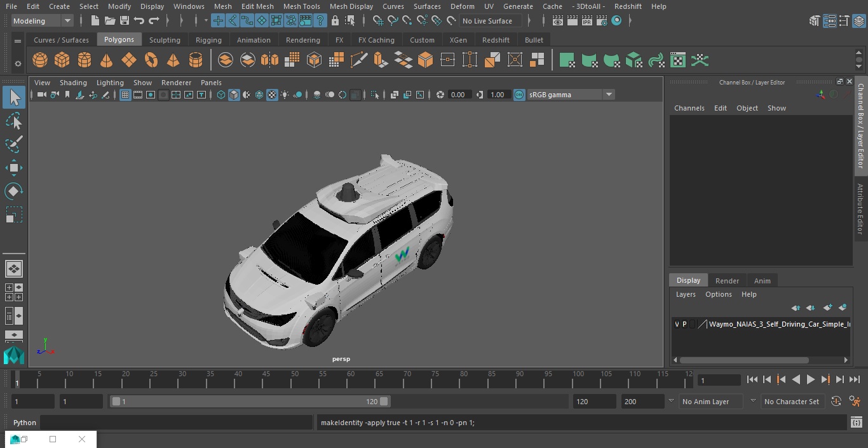Open the IPR render icon
Screen dimensions: 868x448
[x=587, y=21]
